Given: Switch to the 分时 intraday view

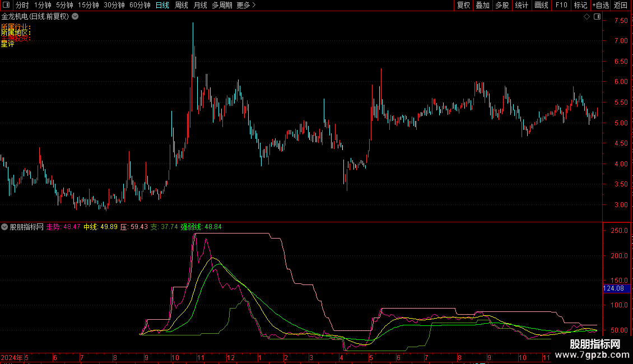Looking at the screenshot, I should tap(22, 5).
